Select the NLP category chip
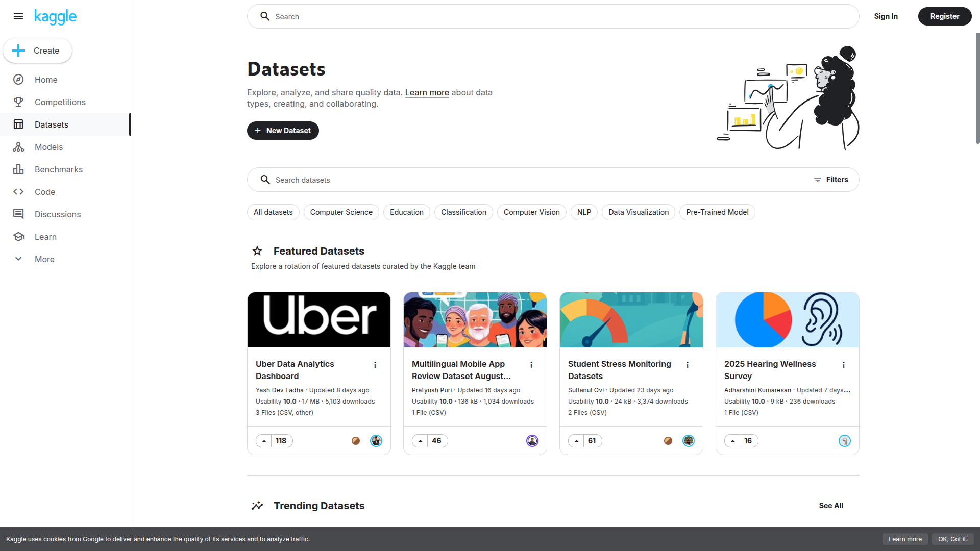This screenshot has width=980, height=551. pos(584,212)
